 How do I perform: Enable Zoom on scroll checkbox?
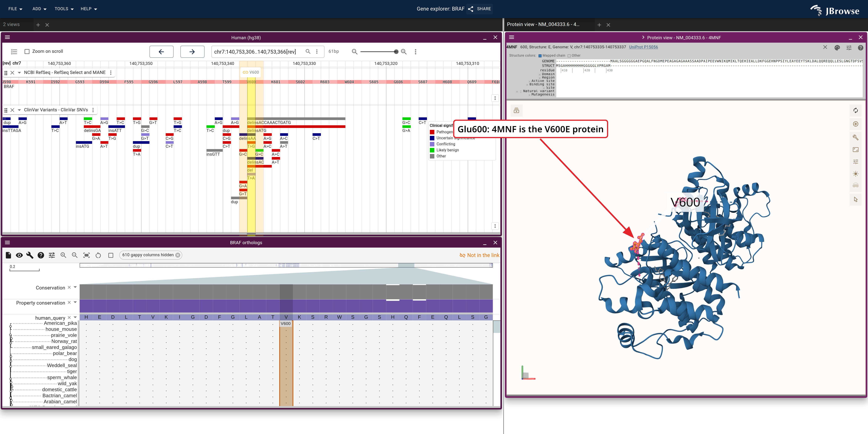pos(27,52)
